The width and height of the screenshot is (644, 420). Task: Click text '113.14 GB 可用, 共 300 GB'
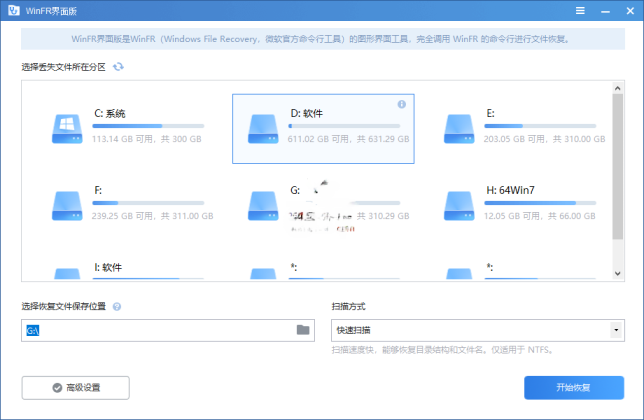pyautogui.click(x=147, y=139)
